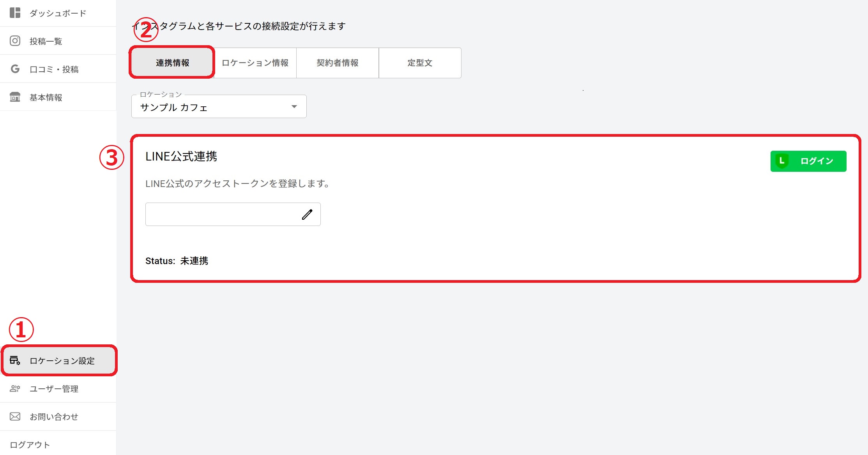
Task: Click the LINE shield logo icon
Action: click(782, 161)
